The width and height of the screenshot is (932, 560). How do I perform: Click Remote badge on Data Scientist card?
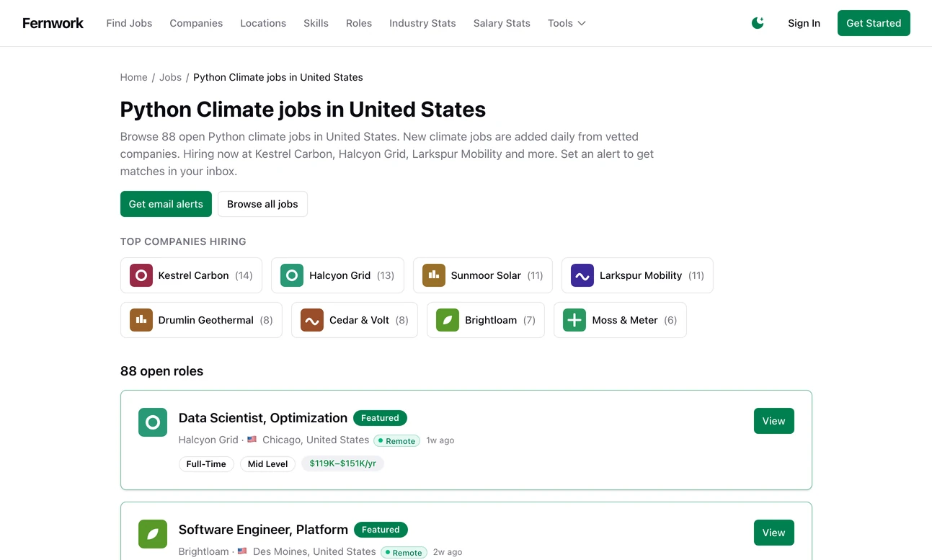396,440
